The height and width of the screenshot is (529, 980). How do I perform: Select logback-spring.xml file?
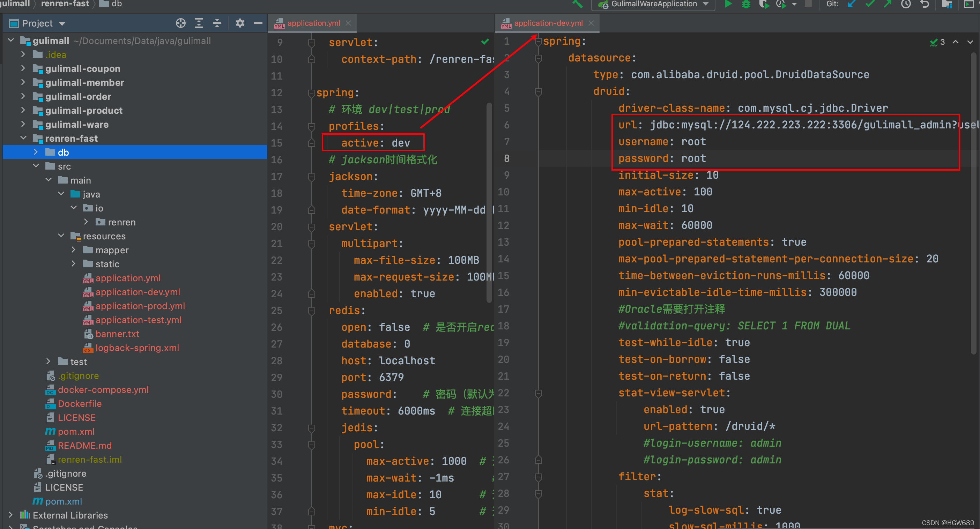pyautogui.click(x=137, y=348)
